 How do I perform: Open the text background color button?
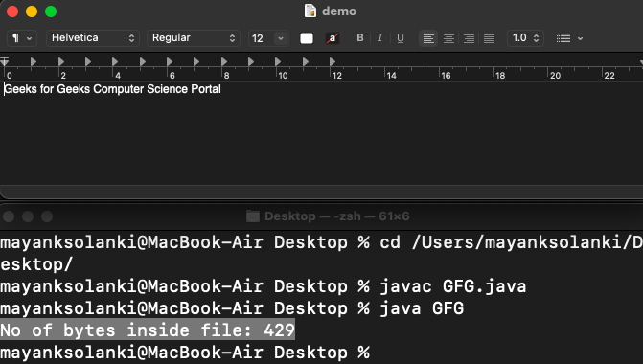tap(333, 38)
